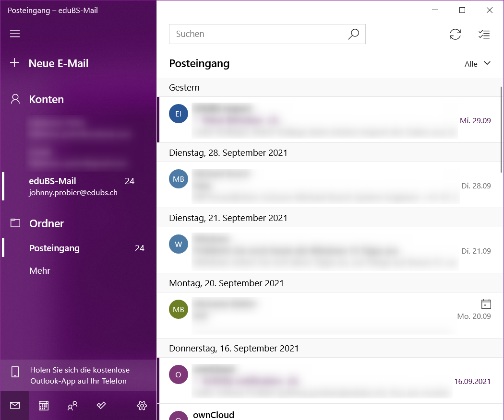
Task: Enter selection mode via checklist icon
Action: coord(484,34)
